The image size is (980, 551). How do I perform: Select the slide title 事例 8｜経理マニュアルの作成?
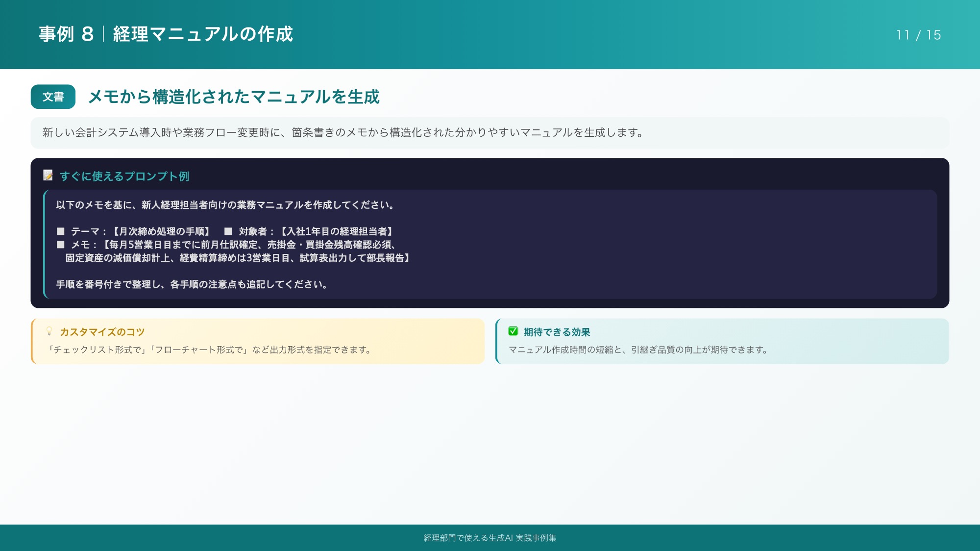point(166,34)
